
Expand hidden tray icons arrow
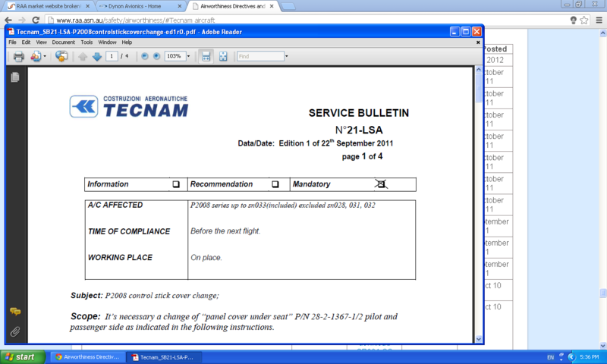(571, 357)
